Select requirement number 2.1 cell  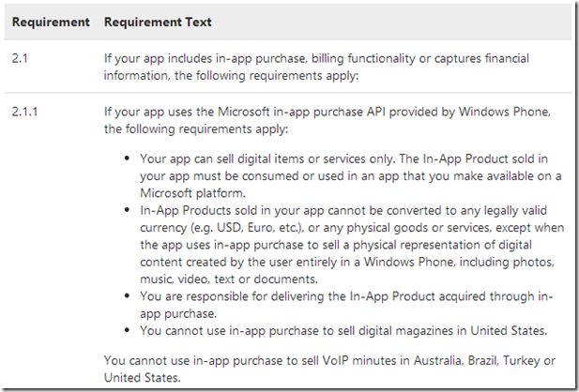(20, 58)
